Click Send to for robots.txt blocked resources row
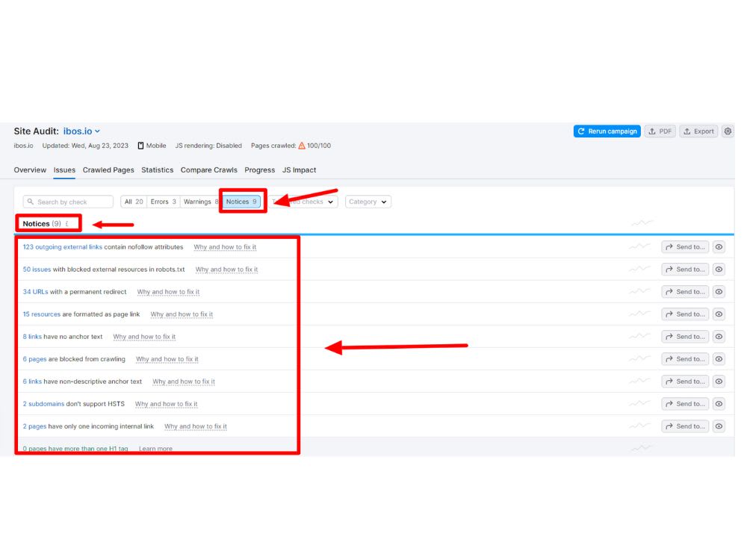The image size is (747, 560). (x=685, y=269)
